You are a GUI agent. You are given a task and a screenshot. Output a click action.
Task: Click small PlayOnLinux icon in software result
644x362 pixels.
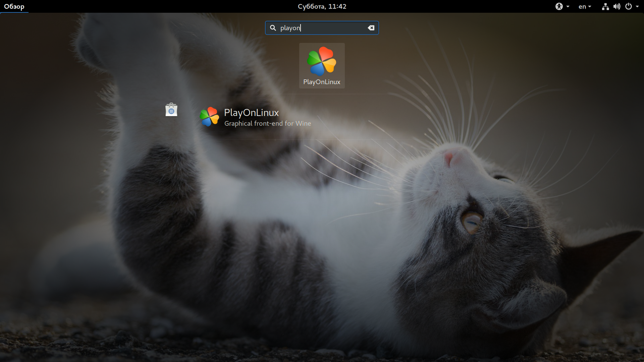(209, 117)
